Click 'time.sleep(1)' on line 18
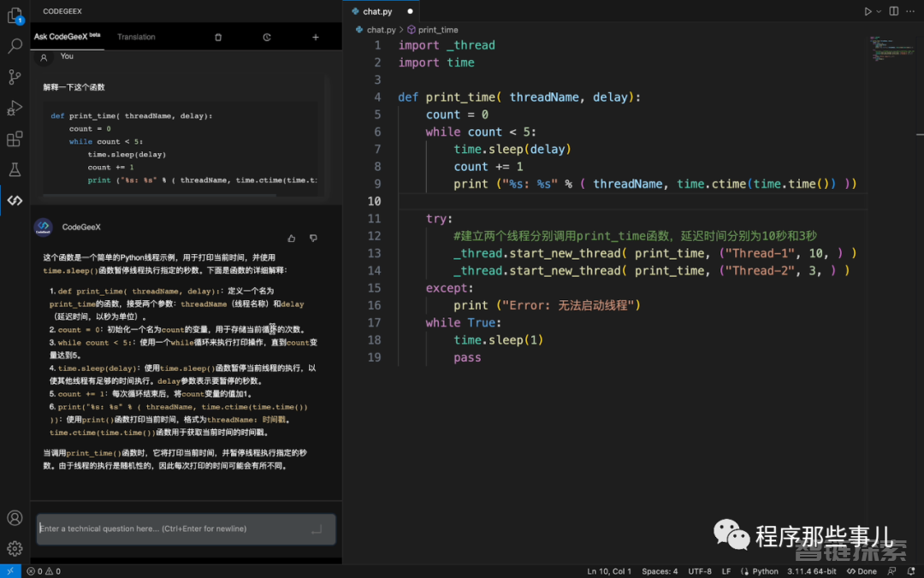The width and height of the screenshot is (924, 578). pos(499,340)
